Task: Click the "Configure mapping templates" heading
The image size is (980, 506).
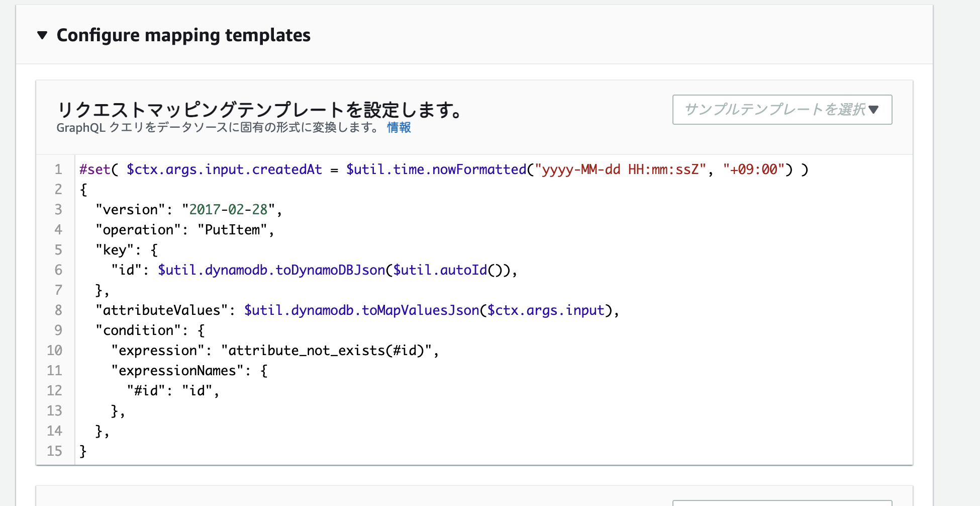Action: (183, 35)
